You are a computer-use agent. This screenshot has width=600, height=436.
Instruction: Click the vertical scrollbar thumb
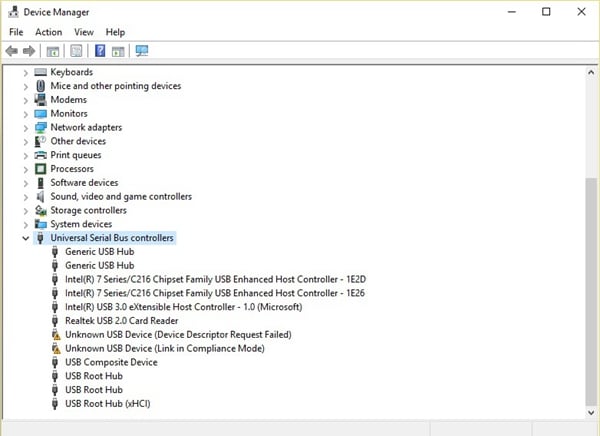point(591,292)
